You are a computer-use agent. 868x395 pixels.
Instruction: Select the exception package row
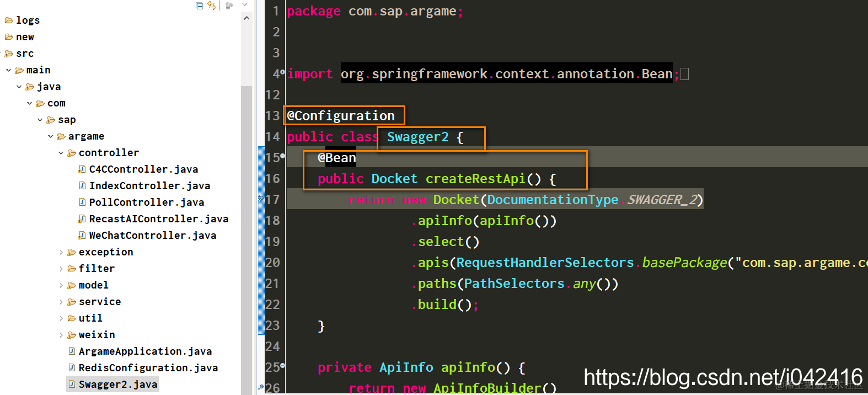tap(100, 252)
